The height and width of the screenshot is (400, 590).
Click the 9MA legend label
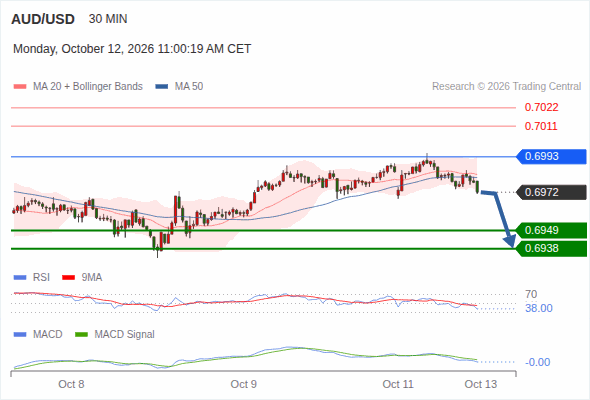92,278
